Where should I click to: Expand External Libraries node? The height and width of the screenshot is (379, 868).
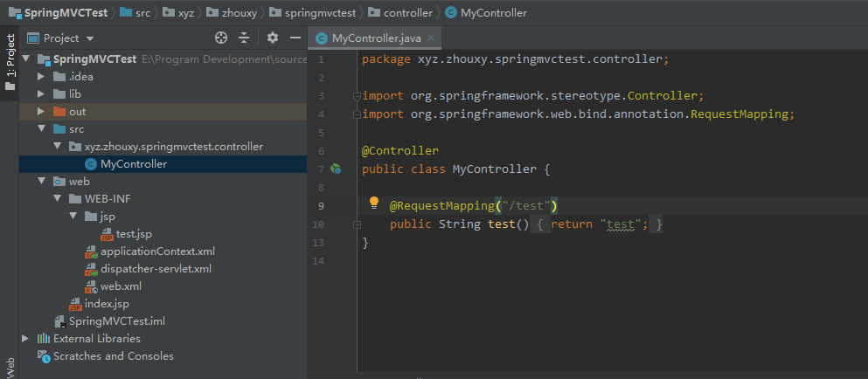25,339
